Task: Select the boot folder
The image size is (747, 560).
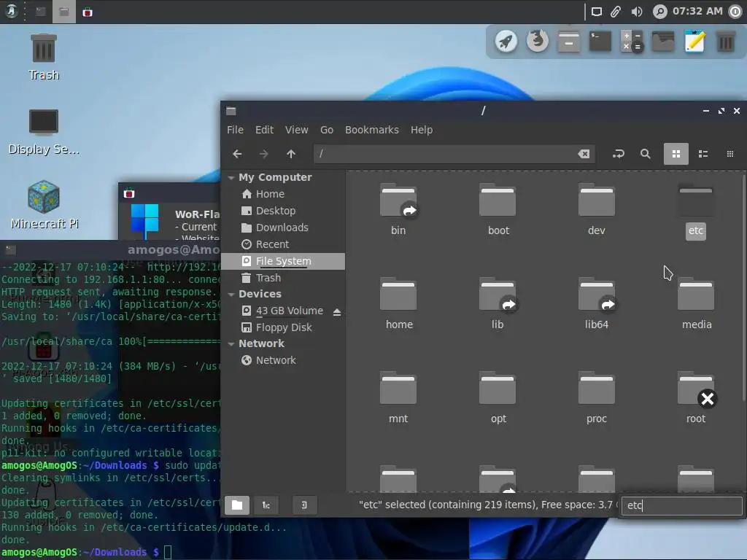Action: [x=498, y=209]
